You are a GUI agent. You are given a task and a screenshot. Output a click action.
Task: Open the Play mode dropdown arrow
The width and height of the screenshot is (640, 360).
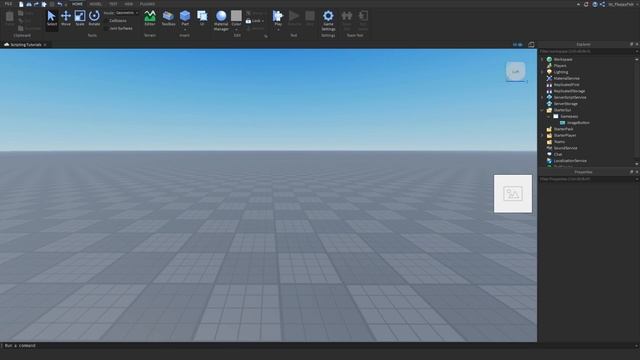pyautogui.click(x=278, y=29)
